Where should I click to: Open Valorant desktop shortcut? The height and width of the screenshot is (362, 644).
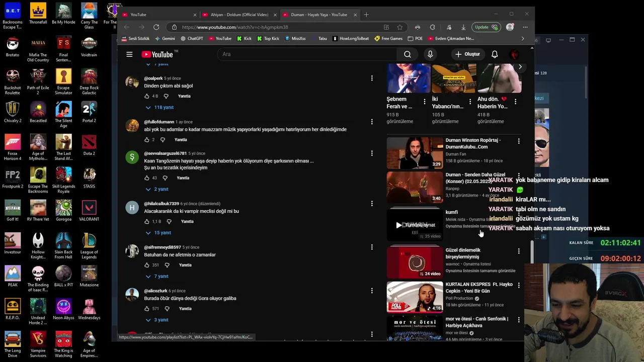[x=89, y=210]
